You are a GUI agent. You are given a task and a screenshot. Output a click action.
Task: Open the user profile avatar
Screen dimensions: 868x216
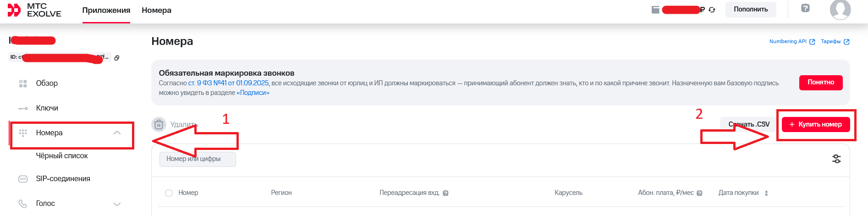(840, 9)
